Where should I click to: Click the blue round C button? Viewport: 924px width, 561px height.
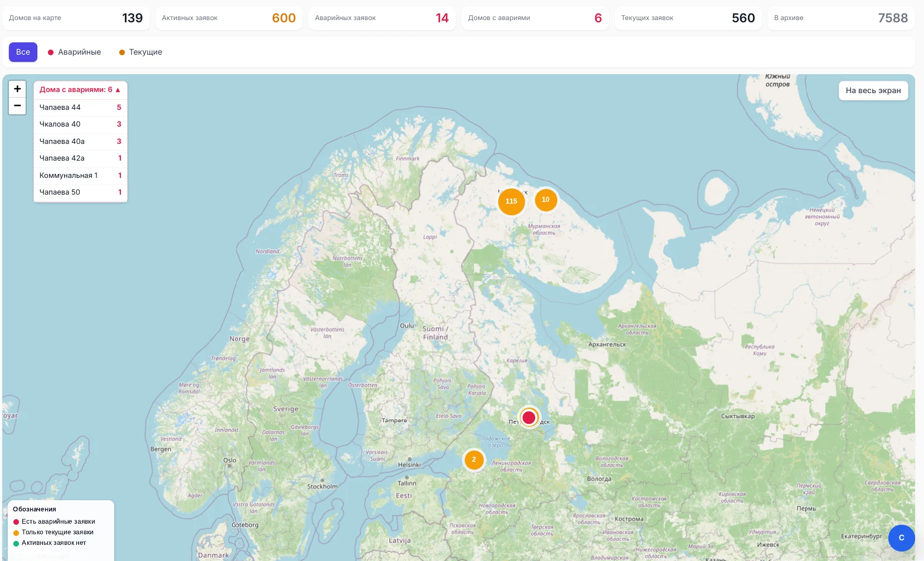click(901, 538)
